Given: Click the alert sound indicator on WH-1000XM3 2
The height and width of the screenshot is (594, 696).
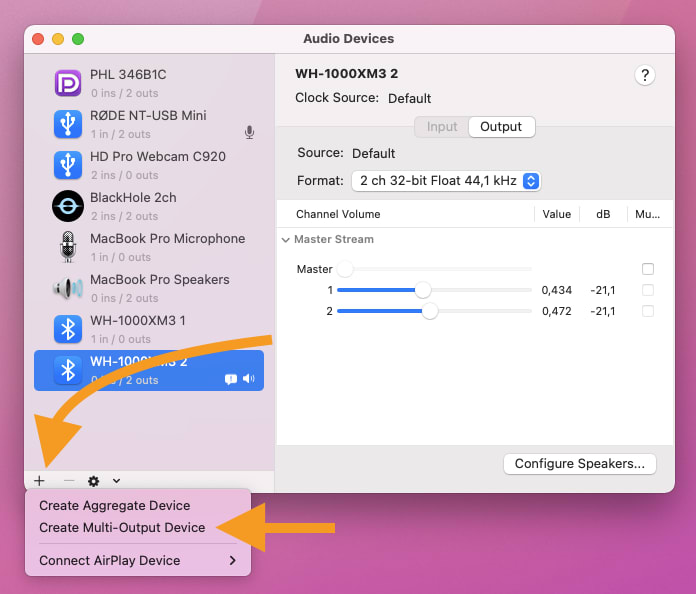Looking at the screenshot, I should [231, 379].
